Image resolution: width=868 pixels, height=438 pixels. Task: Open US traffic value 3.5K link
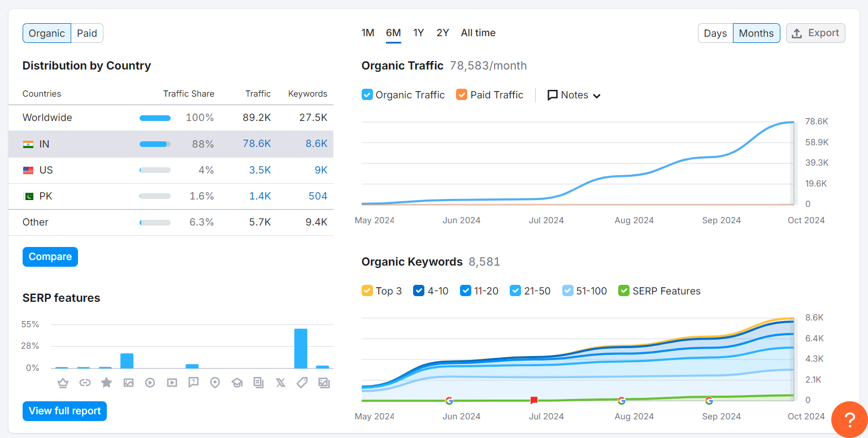coord(260,170)
